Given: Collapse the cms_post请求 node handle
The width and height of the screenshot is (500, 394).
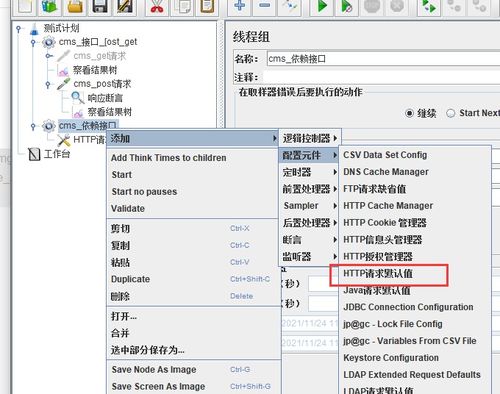Looking at the screenshot, I should [48, 84].
